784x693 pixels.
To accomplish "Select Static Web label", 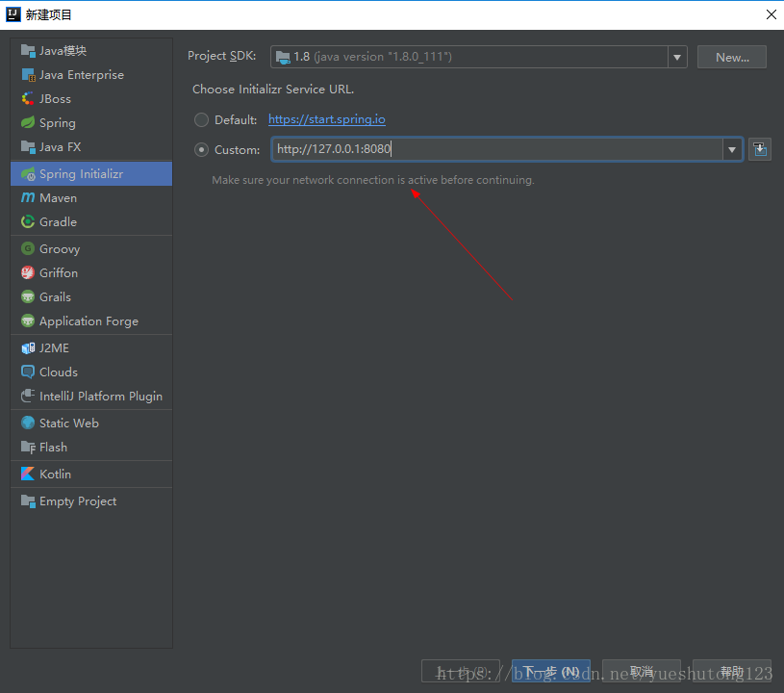I will (x=69, y=423).
